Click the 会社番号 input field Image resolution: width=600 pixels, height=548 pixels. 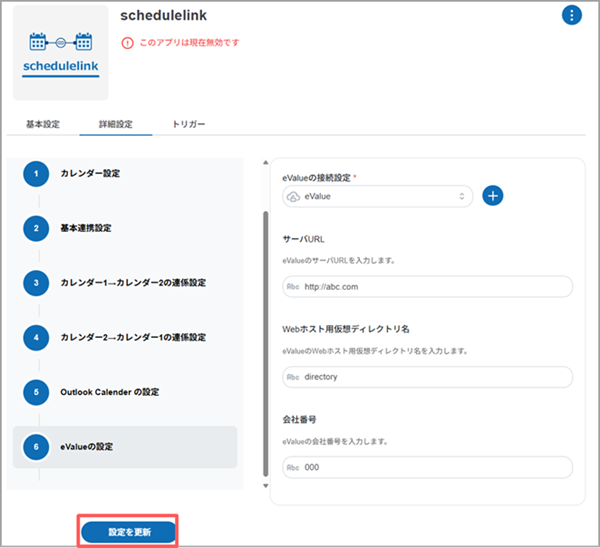tap(427, 467)
